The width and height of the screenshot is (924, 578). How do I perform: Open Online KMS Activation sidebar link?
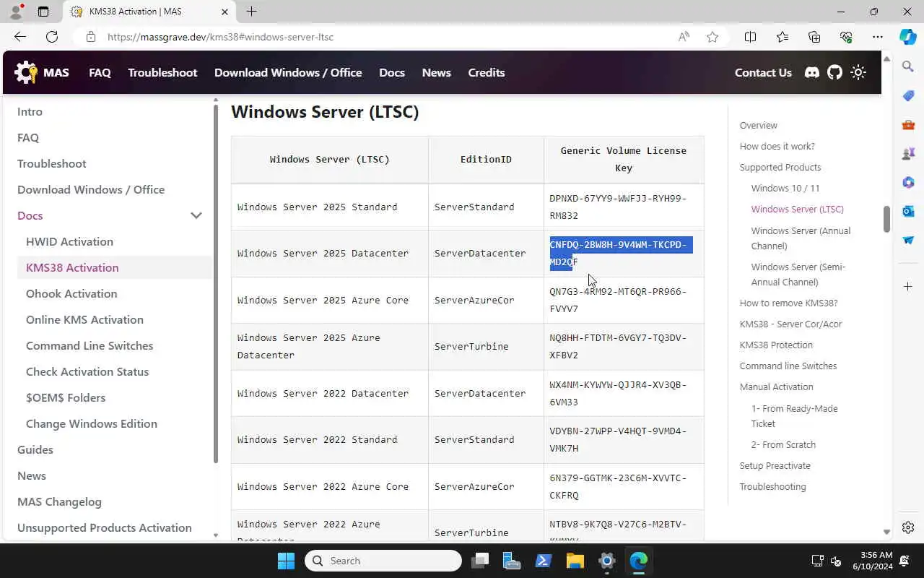coord(84,319)
